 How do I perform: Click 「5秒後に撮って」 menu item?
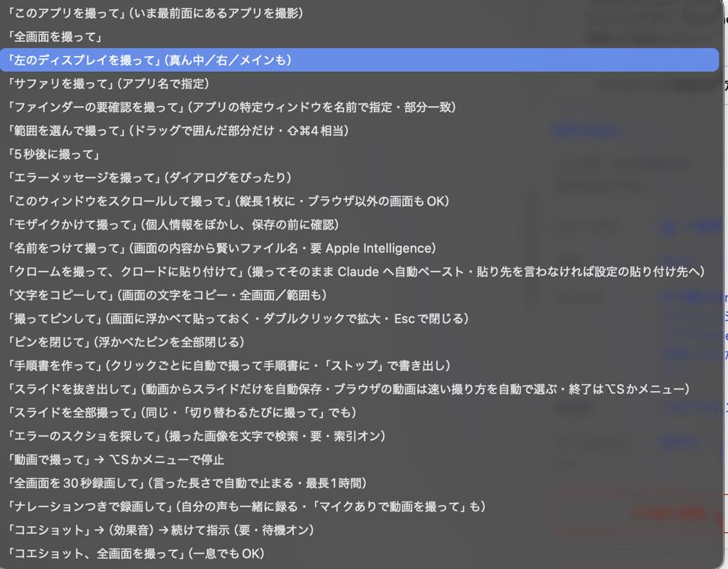tap(359, 154)
